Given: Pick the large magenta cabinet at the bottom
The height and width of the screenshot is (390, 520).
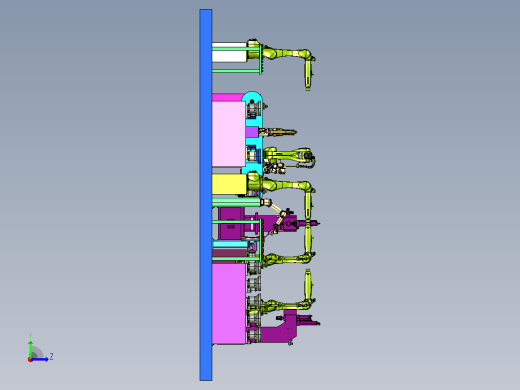Looking at the screenshot, I should [x=229, y=304].
